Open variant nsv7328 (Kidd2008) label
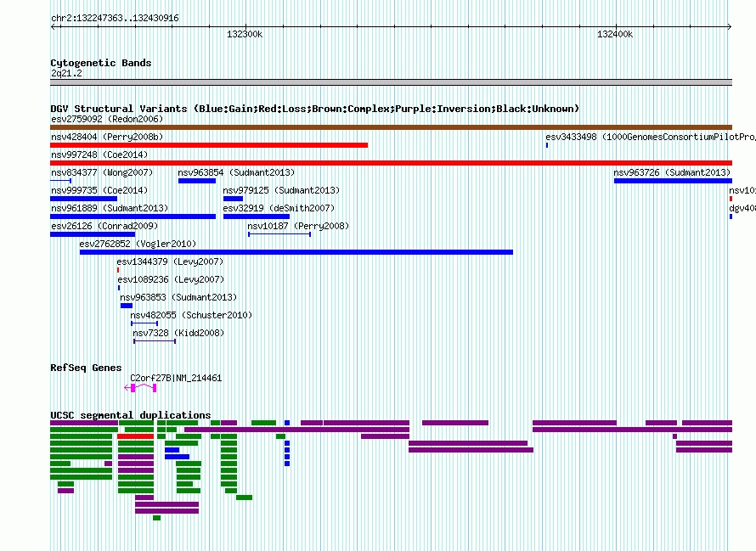 point(178,333)
